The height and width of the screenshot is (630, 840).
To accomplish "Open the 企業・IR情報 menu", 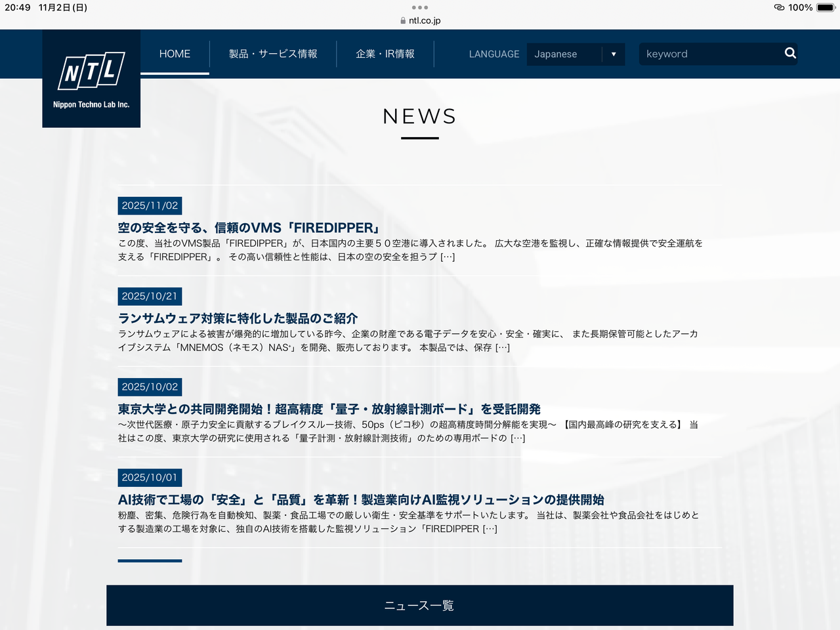I will point(385,54).
